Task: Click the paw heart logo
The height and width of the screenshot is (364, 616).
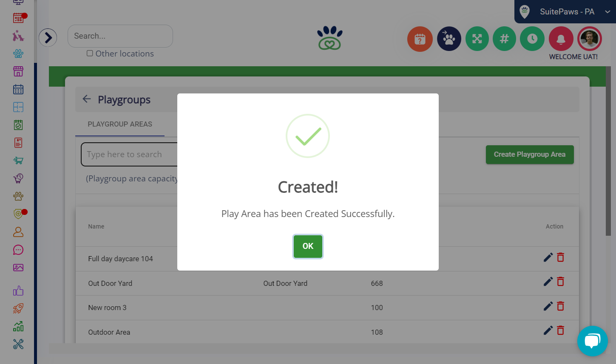Action: (330, 38)
